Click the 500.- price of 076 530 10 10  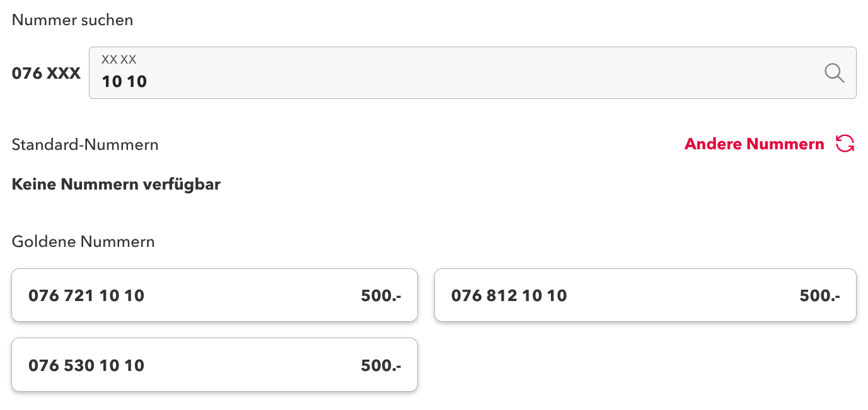(381, 365)
